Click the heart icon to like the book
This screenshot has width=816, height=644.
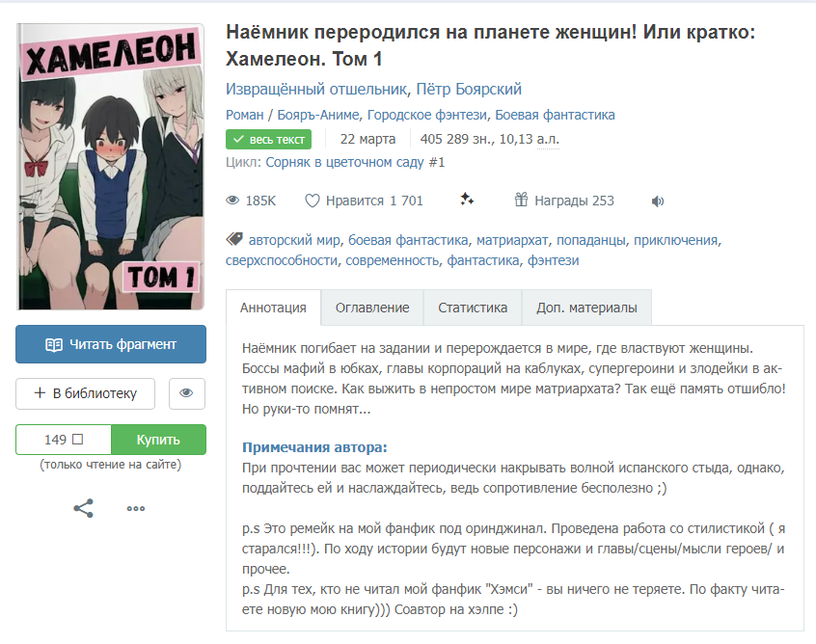coord(312,201)
